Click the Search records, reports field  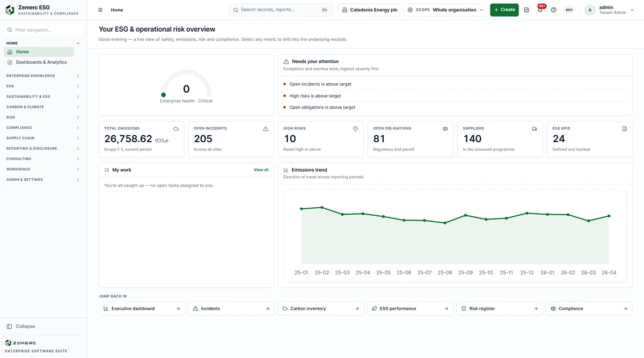[281, 10]
